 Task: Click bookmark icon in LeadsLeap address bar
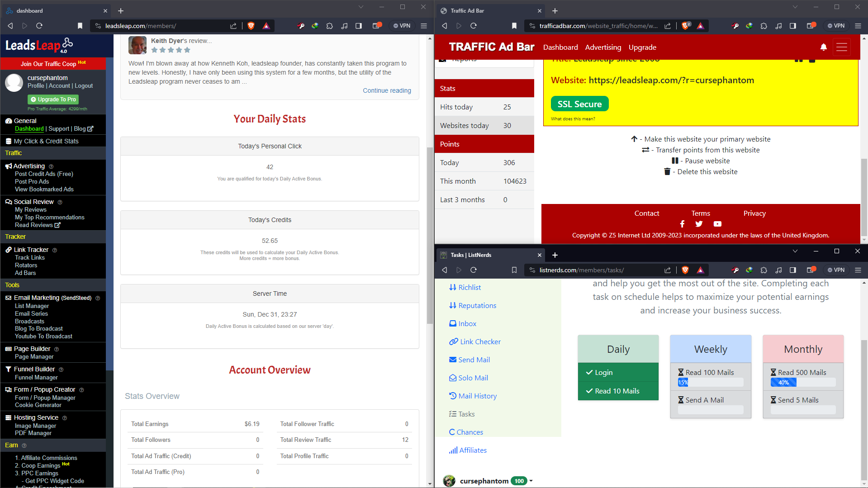(80, 26)
